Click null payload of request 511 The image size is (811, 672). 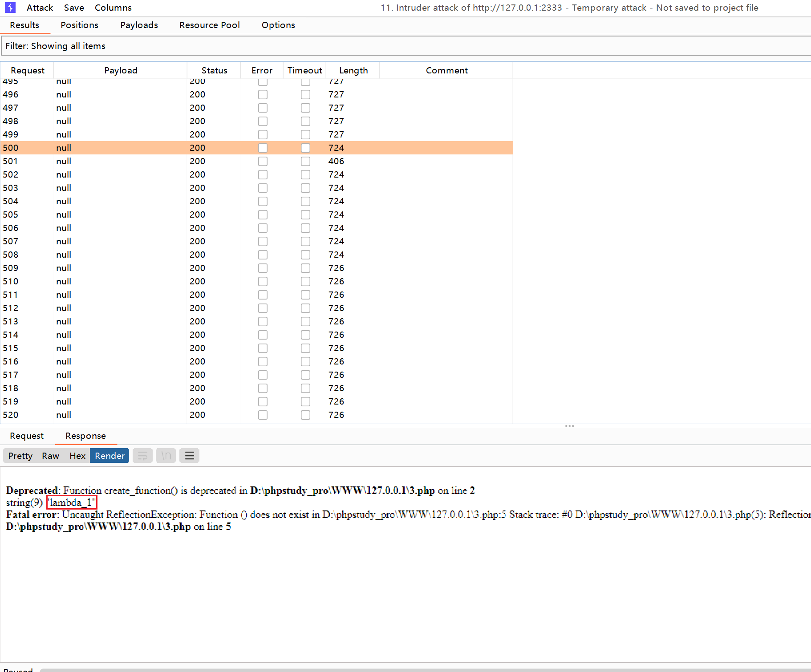coord(64,295)
